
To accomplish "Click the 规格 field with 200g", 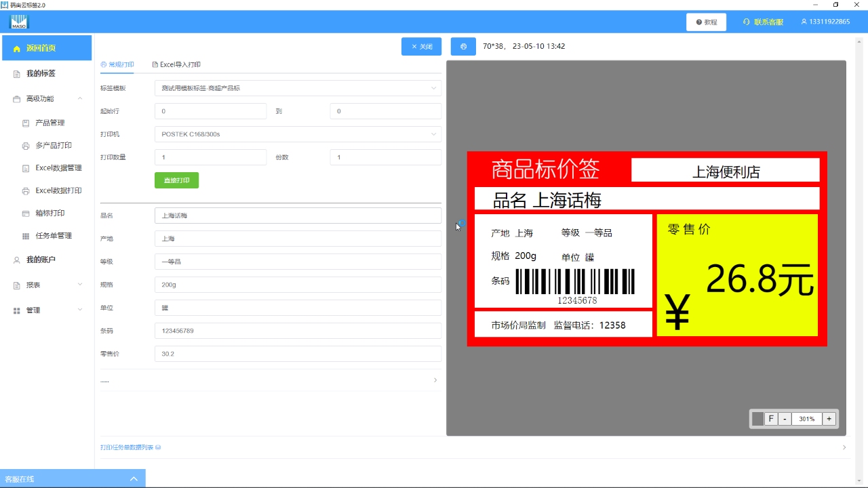I will click(298, 285).
